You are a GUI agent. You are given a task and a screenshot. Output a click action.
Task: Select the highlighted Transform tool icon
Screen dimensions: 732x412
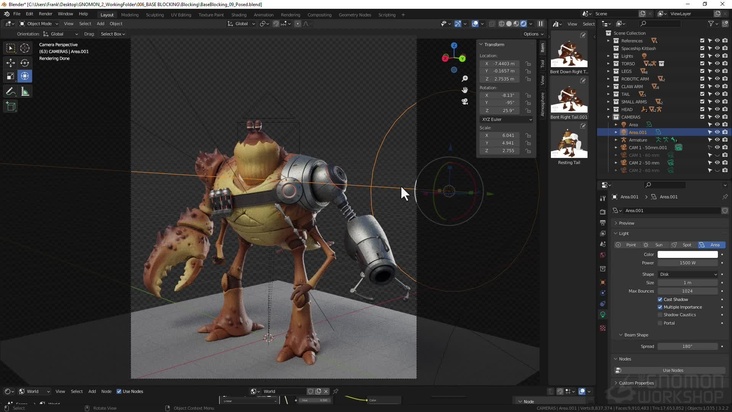tap(25, 76)
